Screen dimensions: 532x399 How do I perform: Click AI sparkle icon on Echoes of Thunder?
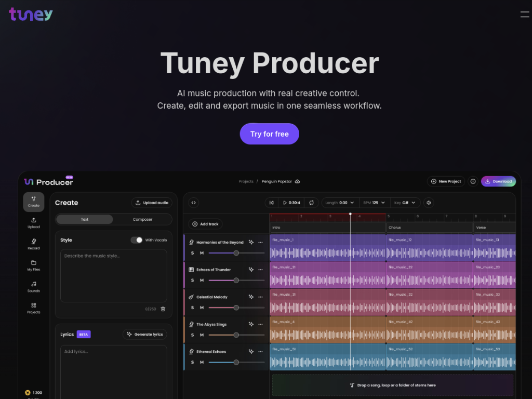(x=251, y=270)
